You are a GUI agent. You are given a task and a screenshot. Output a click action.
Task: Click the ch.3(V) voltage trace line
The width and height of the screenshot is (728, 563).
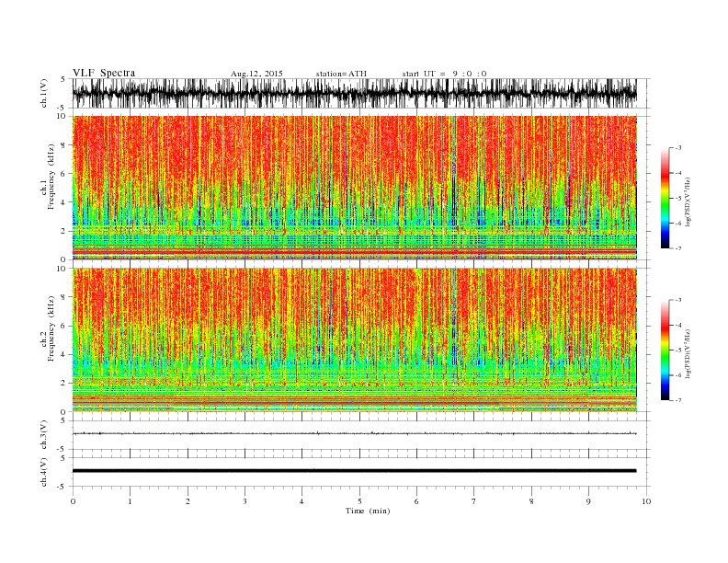354,433
